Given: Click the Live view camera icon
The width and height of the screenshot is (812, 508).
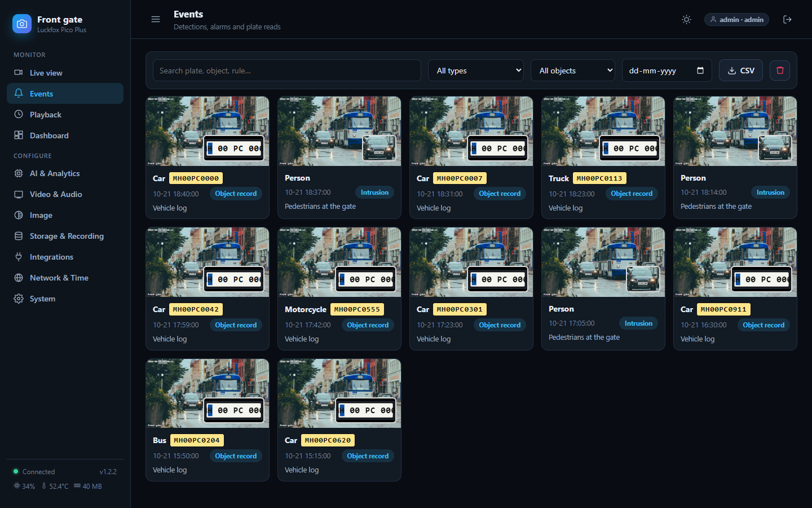Looking at the screenshot, I should [19, 72].
